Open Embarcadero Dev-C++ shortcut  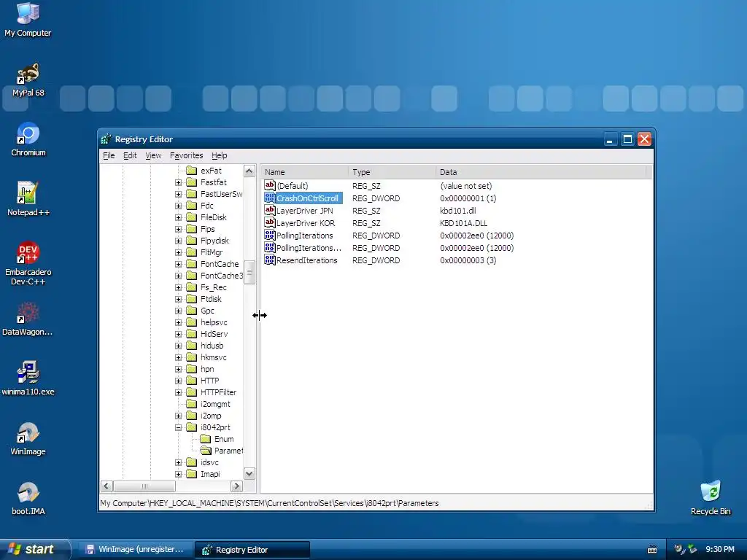[28, 263]
